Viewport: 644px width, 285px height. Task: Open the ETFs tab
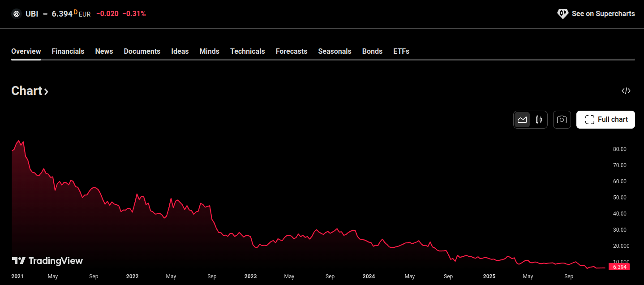(x=401, y=51)
